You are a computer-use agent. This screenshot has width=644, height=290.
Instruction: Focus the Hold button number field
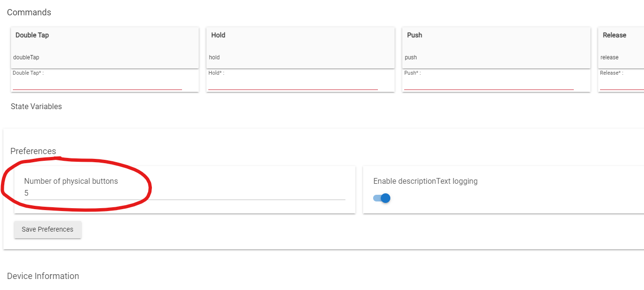click(293, 84)
